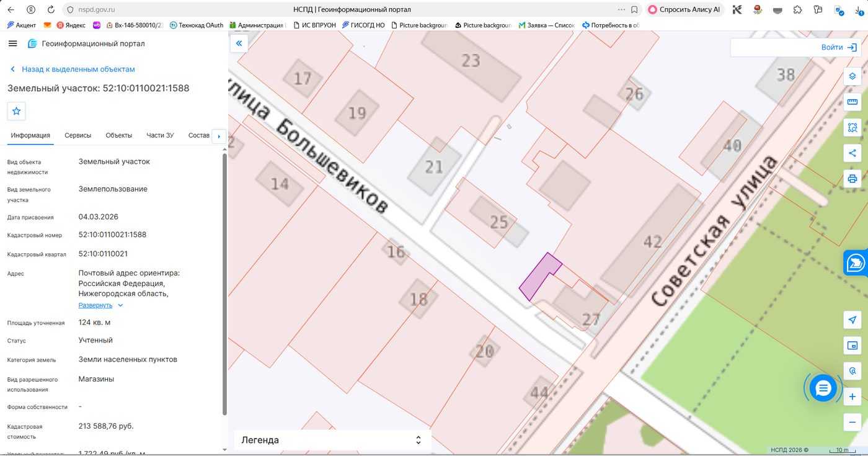The width and height of the screenshot is (868, 456).
Task: Switch to the Информация tab
Action: [x=30, y=135]
